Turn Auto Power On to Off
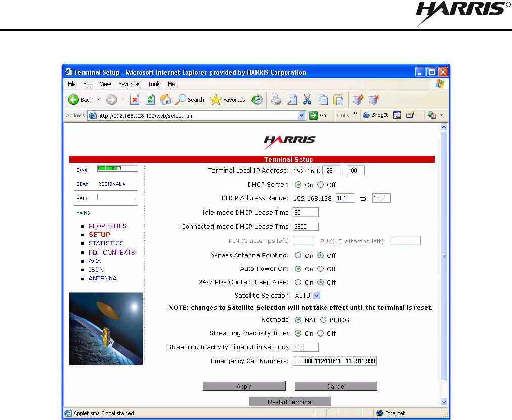The width and height of the screenshot is (512, 420). 320,269
